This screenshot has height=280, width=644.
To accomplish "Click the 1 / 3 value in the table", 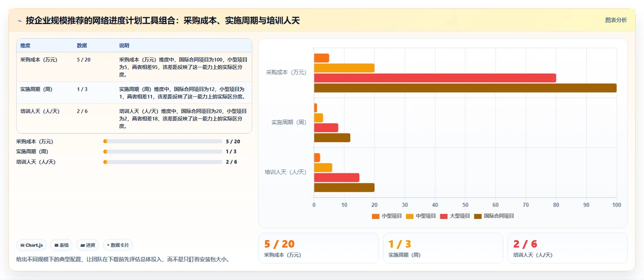I will click(x=82, y=89).
